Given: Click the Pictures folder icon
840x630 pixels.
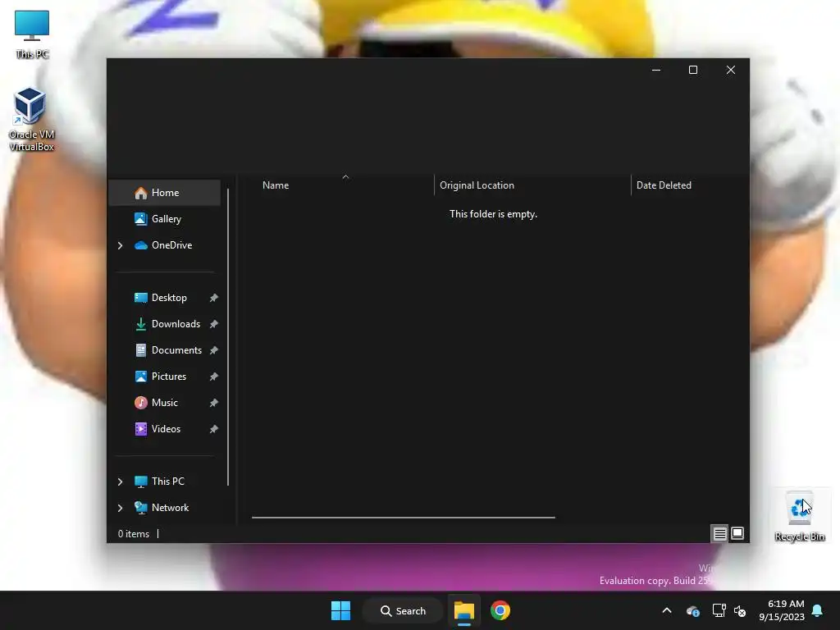Looking at the screenshot, I should point(141,377).
